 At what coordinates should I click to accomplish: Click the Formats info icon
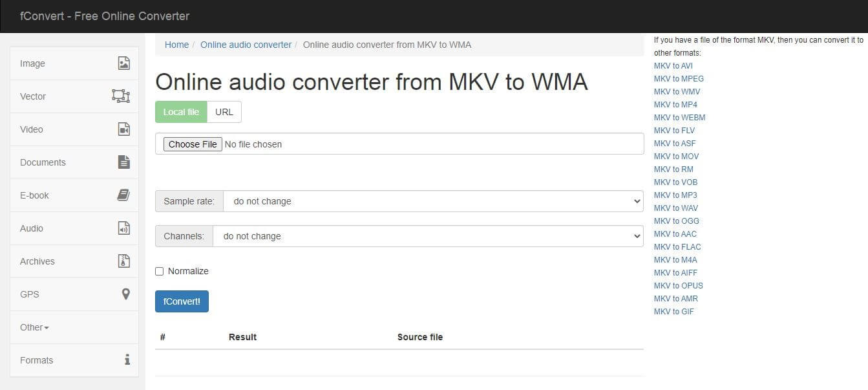(x=127, y=360)
